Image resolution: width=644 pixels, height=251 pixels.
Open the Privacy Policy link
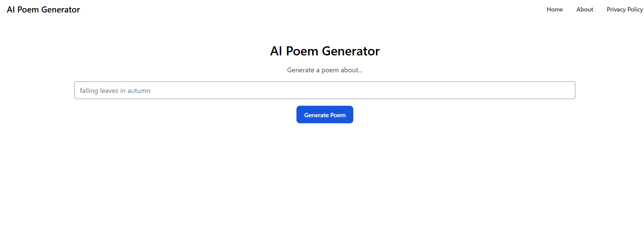pos(624,9)
